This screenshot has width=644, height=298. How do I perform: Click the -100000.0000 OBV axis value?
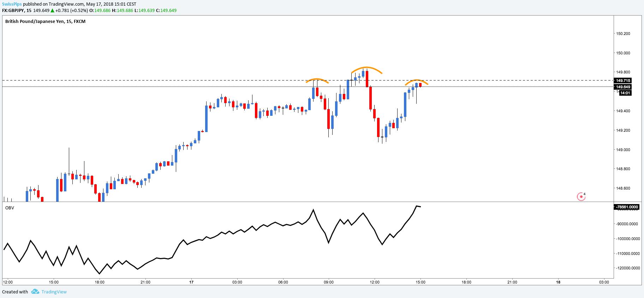pos(628,239)
